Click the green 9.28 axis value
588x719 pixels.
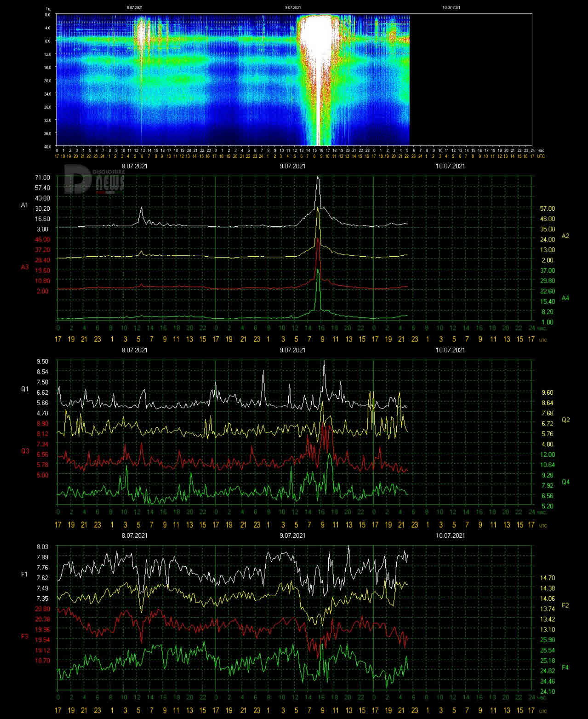click(548, 475)
